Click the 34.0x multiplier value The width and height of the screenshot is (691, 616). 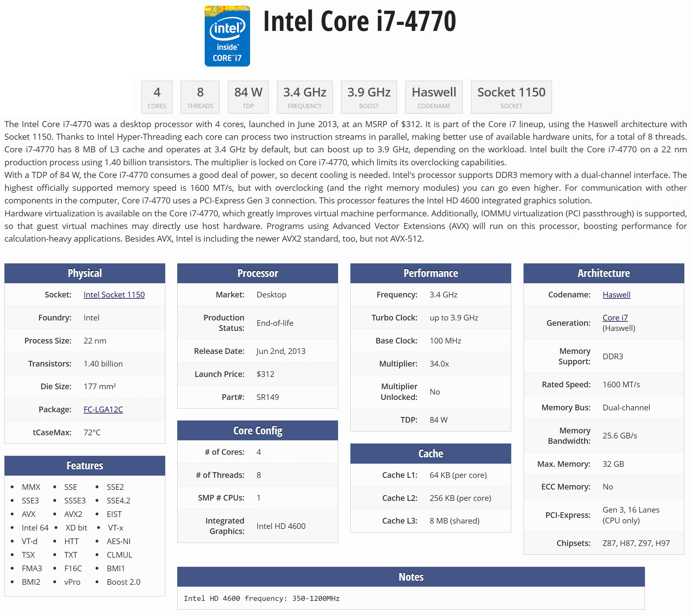click(x=439, y=363)
